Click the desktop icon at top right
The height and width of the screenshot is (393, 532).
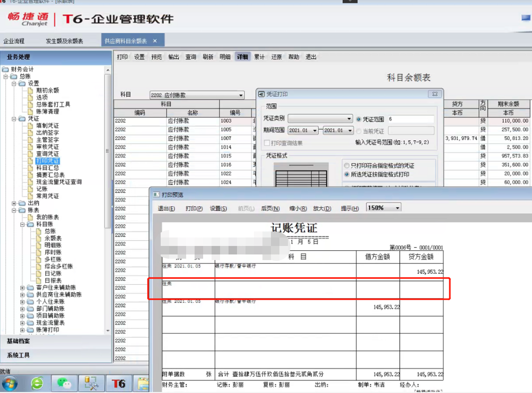(x=526, y=18)
